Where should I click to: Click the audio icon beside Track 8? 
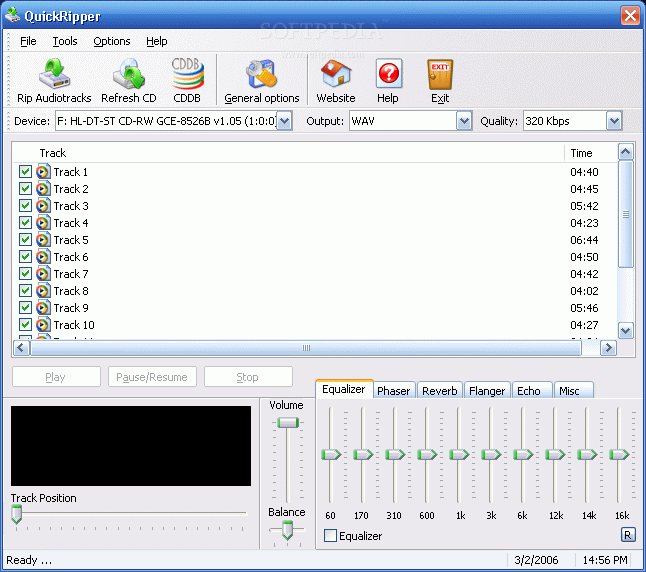[x=43, y=291]
